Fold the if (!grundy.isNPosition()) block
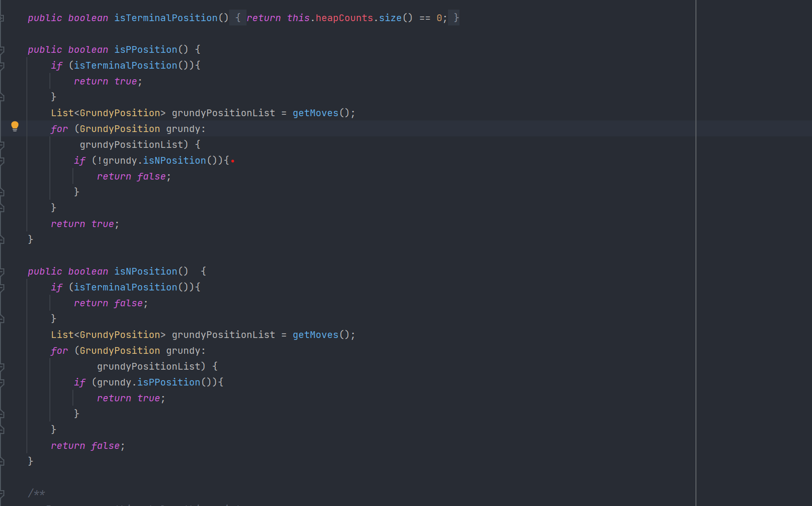This screenshot has width=812, height=506. click(x=2, y=161)
